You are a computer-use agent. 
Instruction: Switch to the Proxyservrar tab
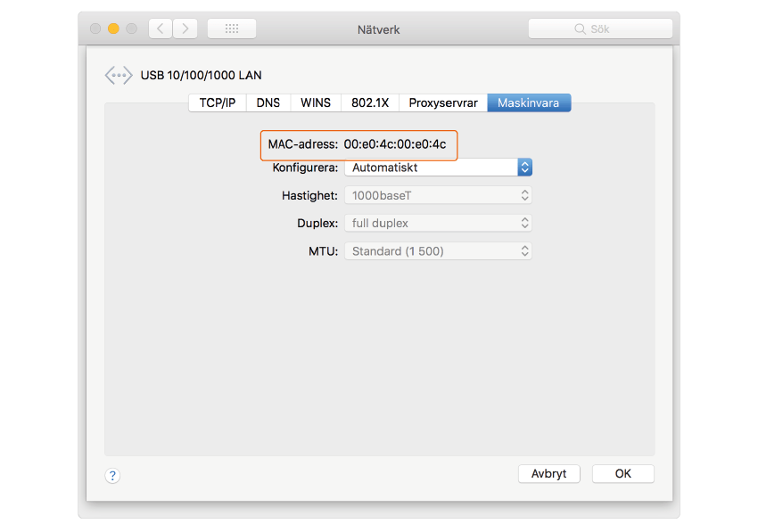click(443, 102)
